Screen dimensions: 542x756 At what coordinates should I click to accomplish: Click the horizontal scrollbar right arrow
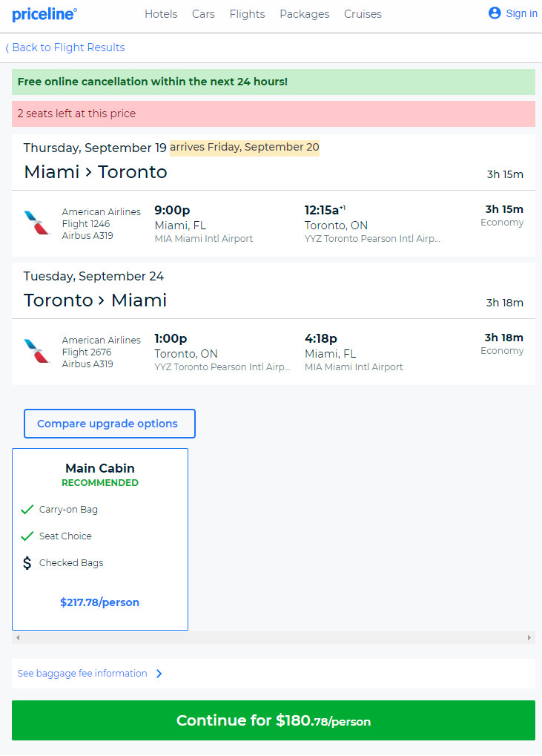tap(529, 637)
